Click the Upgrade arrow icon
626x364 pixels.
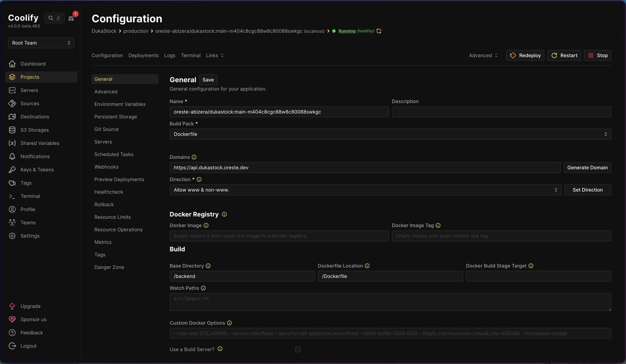tap(12, 306)
